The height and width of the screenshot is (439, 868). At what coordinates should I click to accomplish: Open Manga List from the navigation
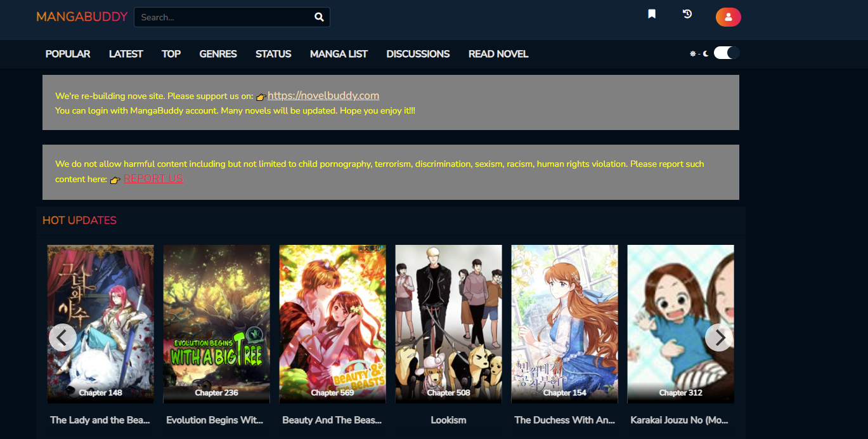[x=339, y=54]
